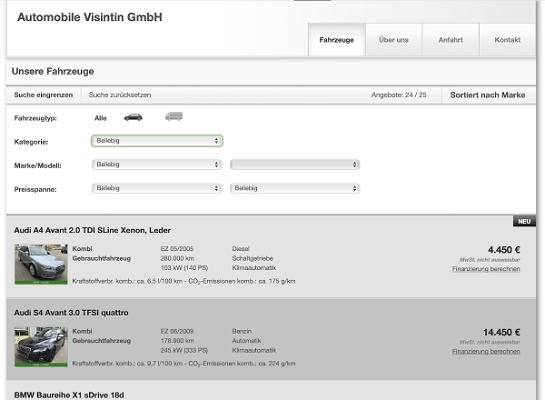545x400 pixels.
Task: Click 'Suche zurücksetzen' to reset filters
Action: pos(120,95)
